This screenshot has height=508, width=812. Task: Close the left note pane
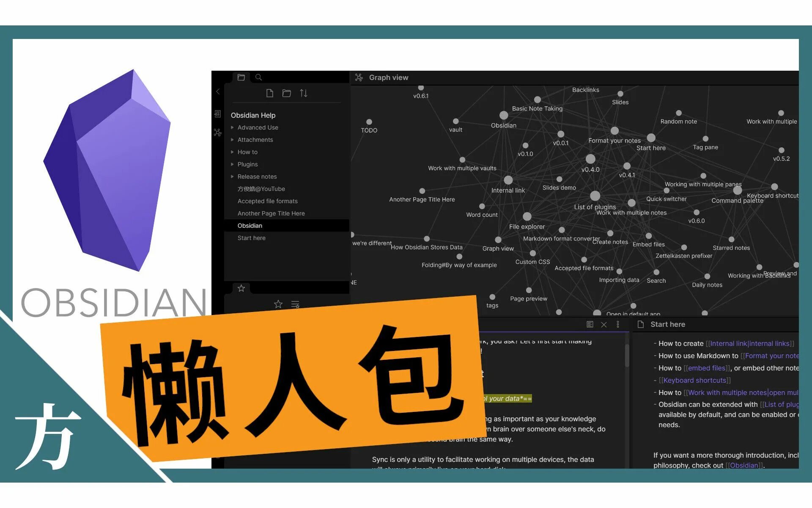[604, 324]
